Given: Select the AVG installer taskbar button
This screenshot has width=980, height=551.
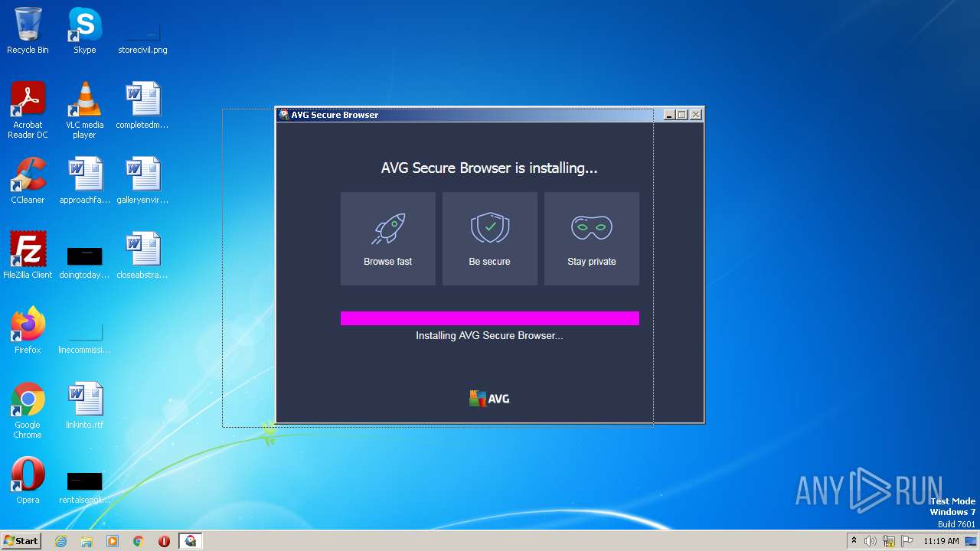Looking at the screenshot, I should click(x=190, y=541).
